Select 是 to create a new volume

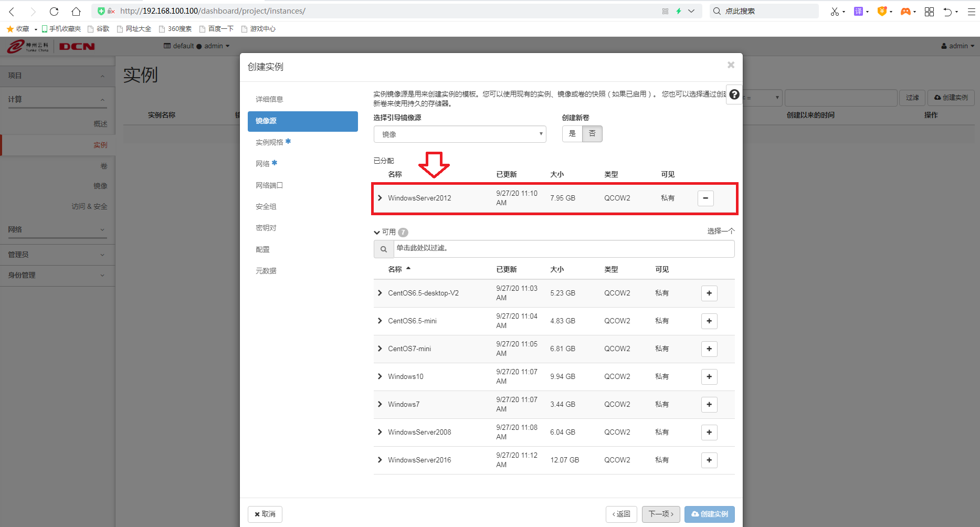572,134
